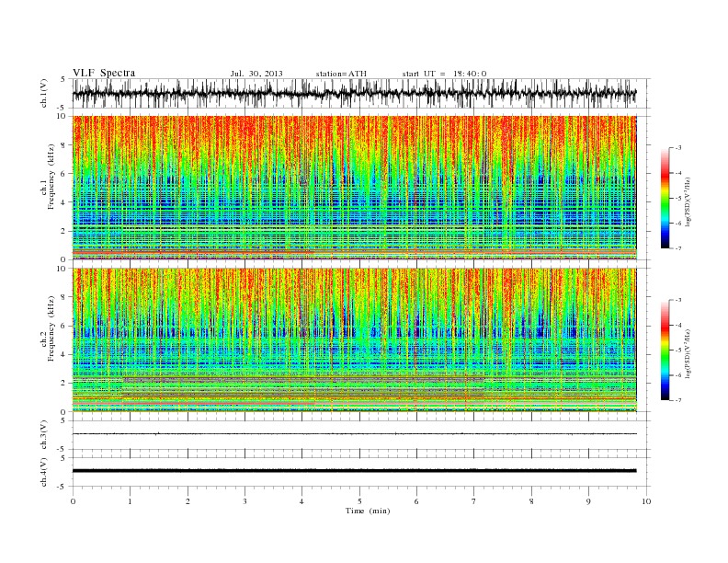Click the "6" kHz tick of ch.1 spectrogram
The height and width of the screenshot is (563, 728).
(x=64, y=174)
